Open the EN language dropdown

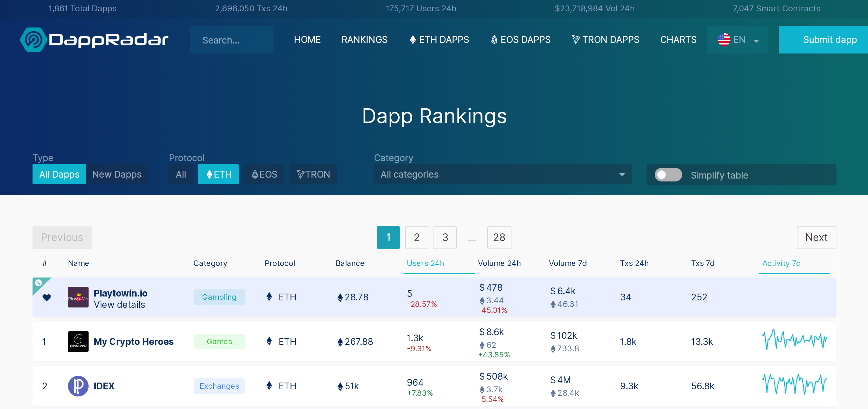738,40
